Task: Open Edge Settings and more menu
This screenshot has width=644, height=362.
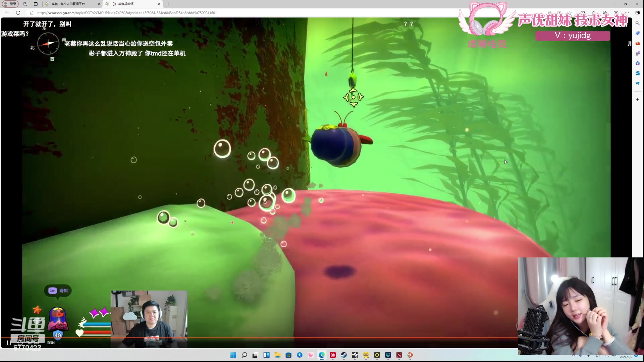Action: tap(627, 13)
